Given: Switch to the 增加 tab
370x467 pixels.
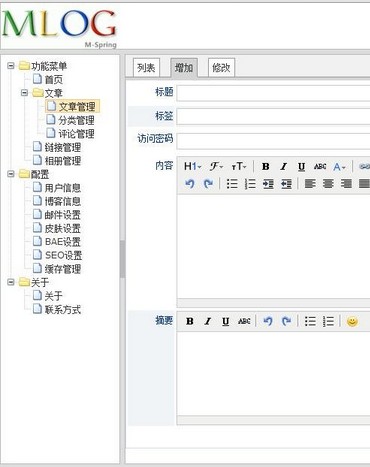Looking at the screenshot, I should [x=184, y=68].
